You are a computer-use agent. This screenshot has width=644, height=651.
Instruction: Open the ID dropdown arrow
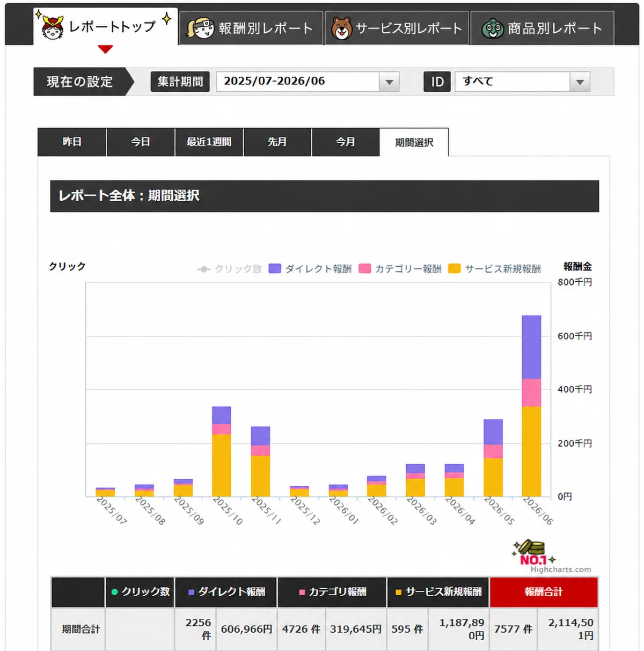click(x=580, y=82)
